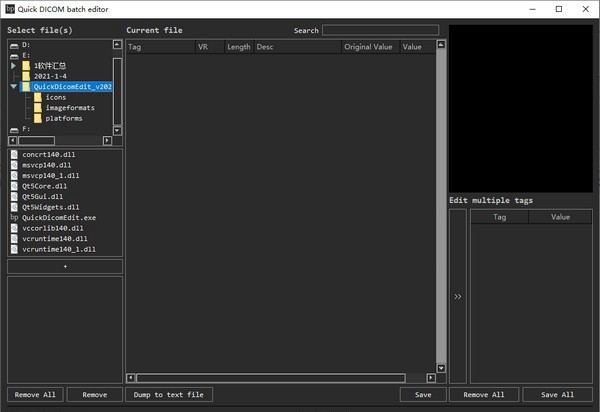Click the Desc column header
Viewport: 600px width, 412px height.
297,47
